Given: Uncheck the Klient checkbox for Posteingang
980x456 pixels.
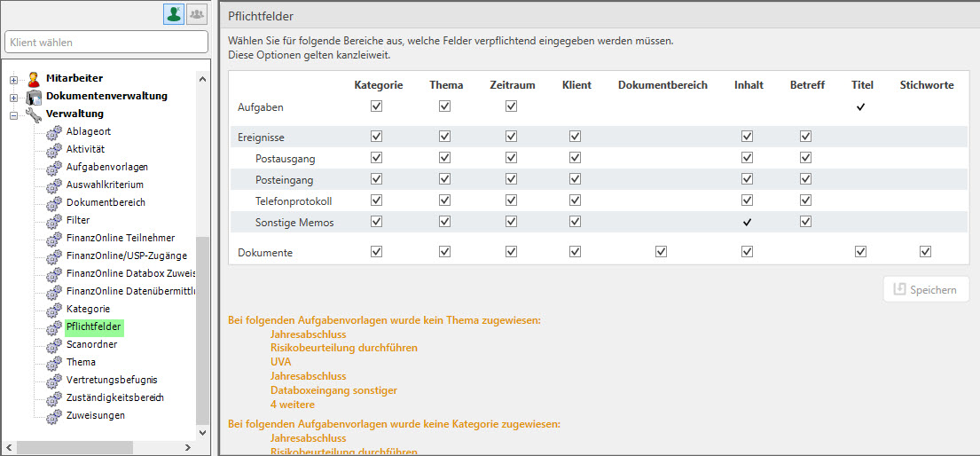Looking at the screenshot, I should click(576, 179).
